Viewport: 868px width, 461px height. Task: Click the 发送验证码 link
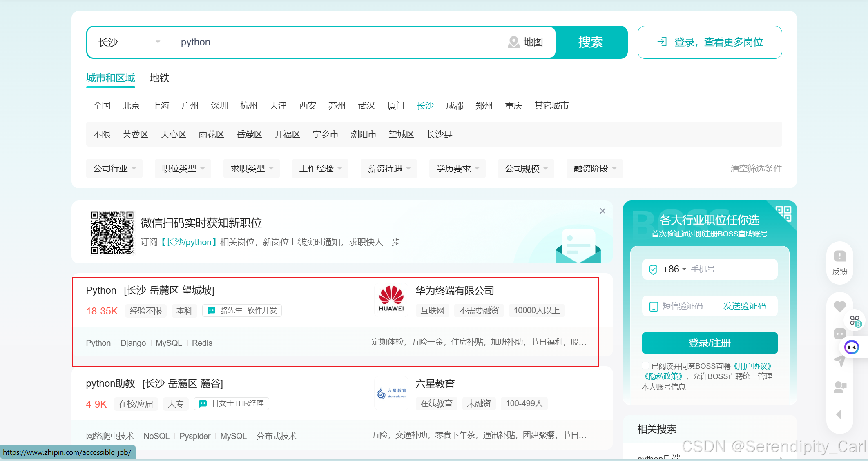click(744, 306)
